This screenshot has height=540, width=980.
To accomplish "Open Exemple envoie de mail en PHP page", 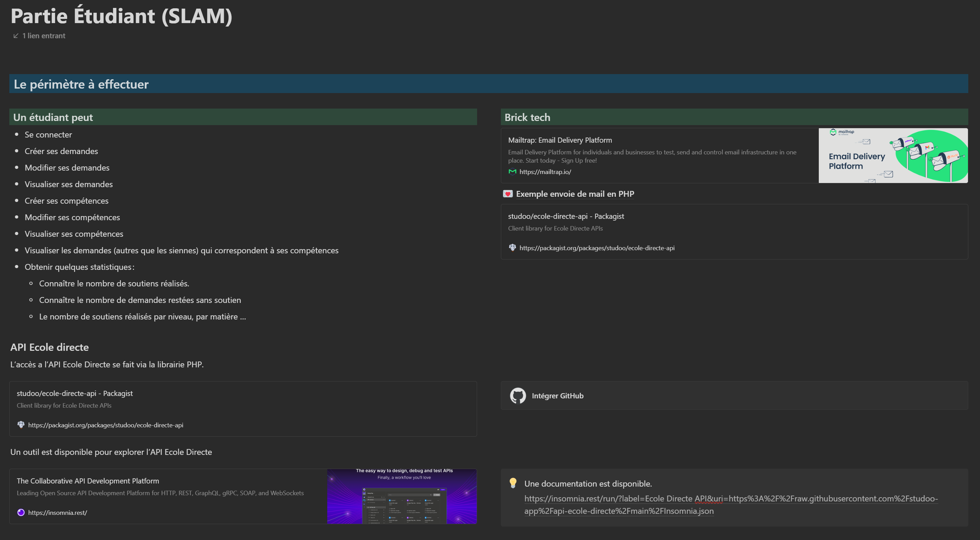I will pyautogui.click(x=575, y=194).
